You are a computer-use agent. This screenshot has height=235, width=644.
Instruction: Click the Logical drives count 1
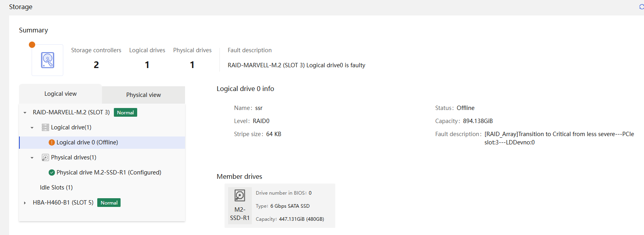(x=147, y=65)
